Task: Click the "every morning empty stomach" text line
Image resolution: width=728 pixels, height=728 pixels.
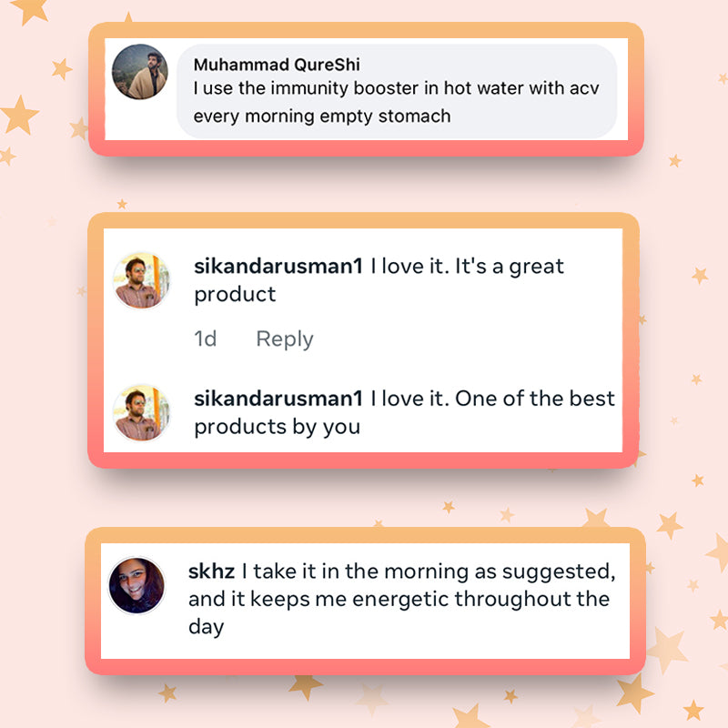Action: [x=322, y=116]
